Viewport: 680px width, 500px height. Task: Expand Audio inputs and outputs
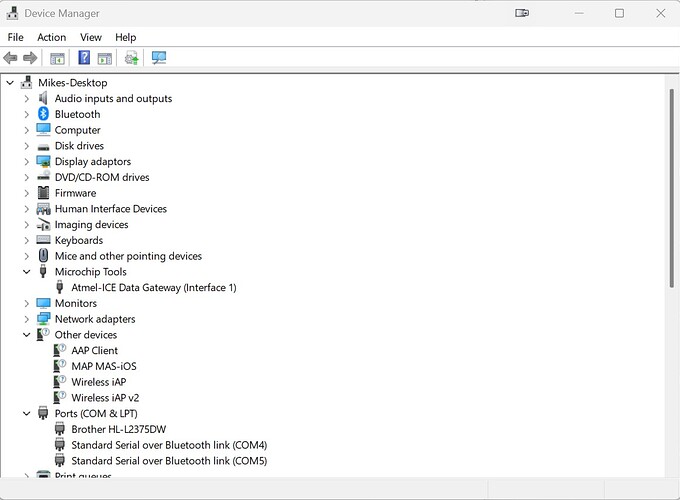(x=26, y=99)
